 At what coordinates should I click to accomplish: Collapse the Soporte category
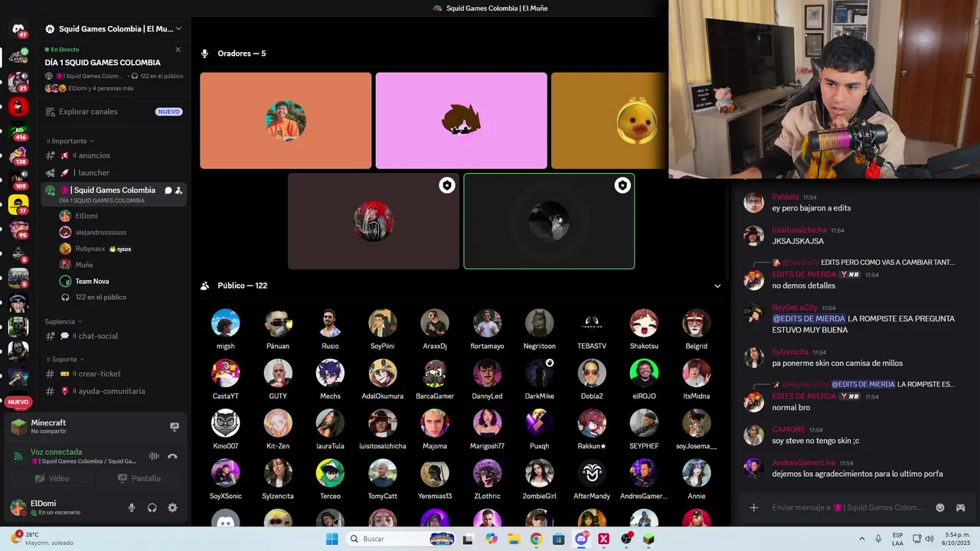click(x=65, y=359)
